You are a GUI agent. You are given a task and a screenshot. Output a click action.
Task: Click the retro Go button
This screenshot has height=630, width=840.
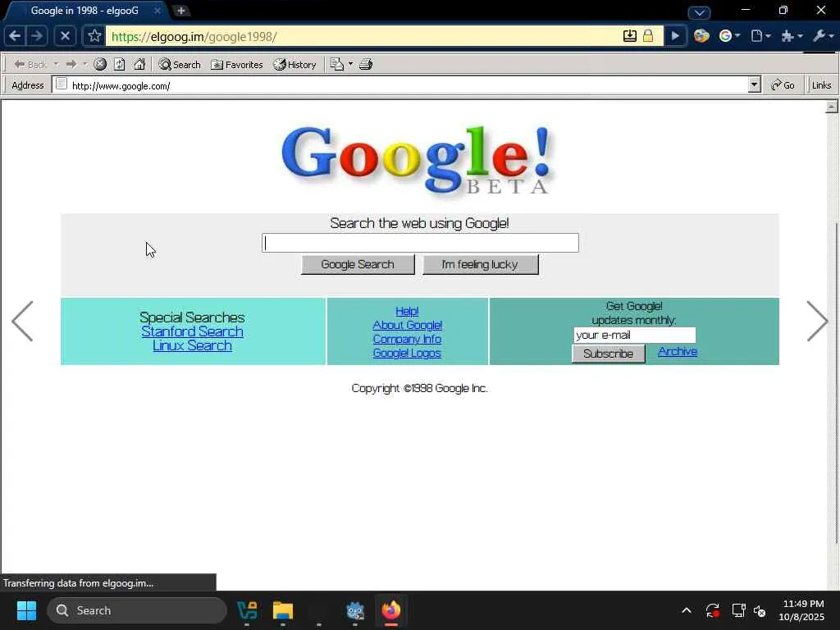[x=783, y=85]
